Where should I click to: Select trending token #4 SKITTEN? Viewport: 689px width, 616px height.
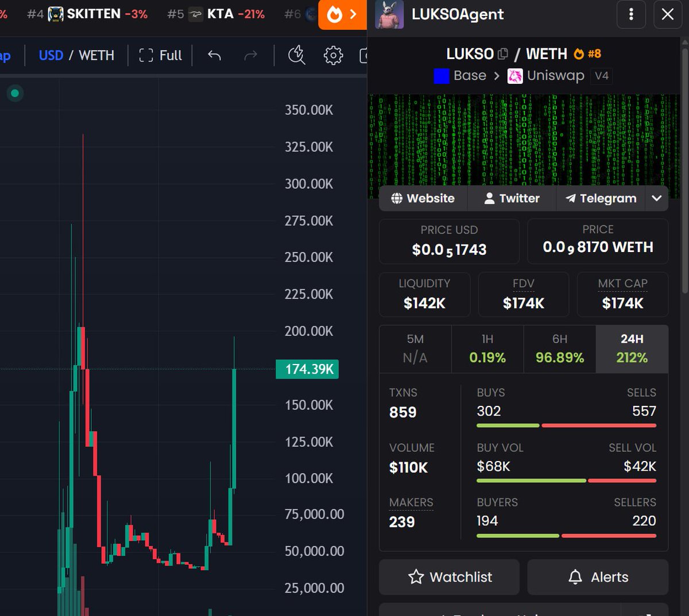click(87, 14)
